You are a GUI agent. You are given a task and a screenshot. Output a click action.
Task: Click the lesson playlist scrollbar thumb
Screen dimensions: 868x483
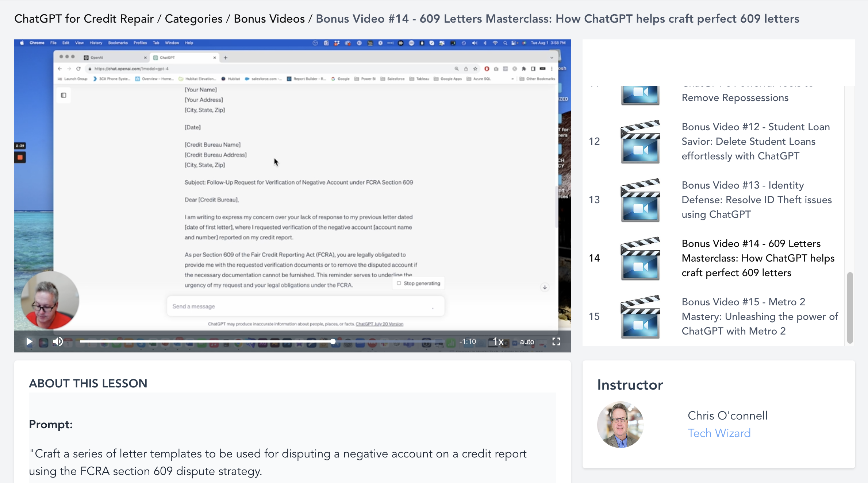point(850,308)
